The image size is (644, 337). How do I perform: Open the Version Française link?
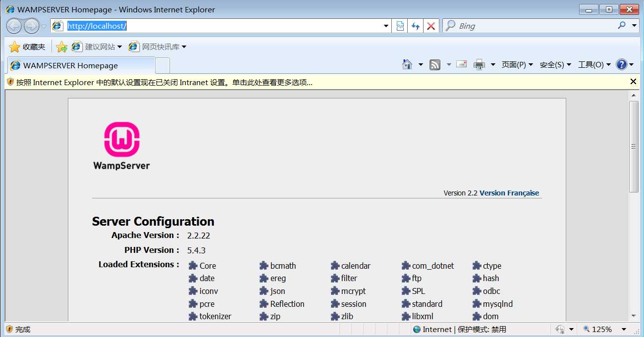(509, 193)
